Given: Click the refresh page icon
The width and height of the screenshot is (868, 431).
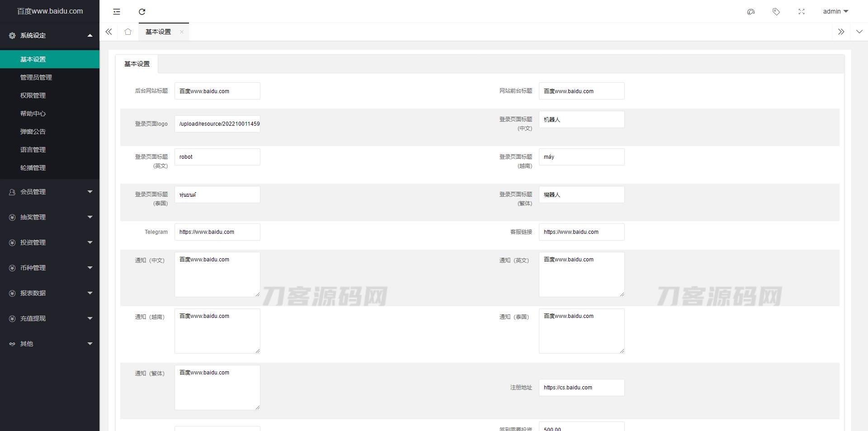Looking at the screenshot, I should pos(142,12).
